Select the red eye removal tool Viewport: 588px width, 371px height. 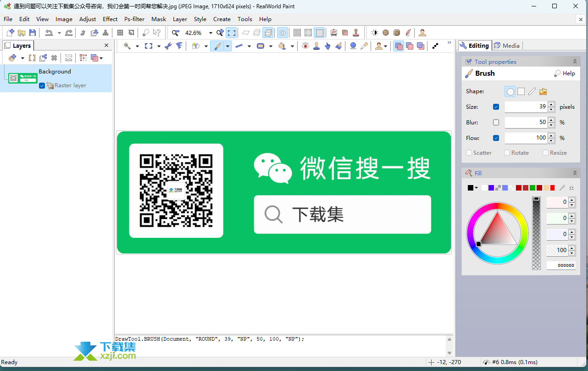tap(305, 46)
